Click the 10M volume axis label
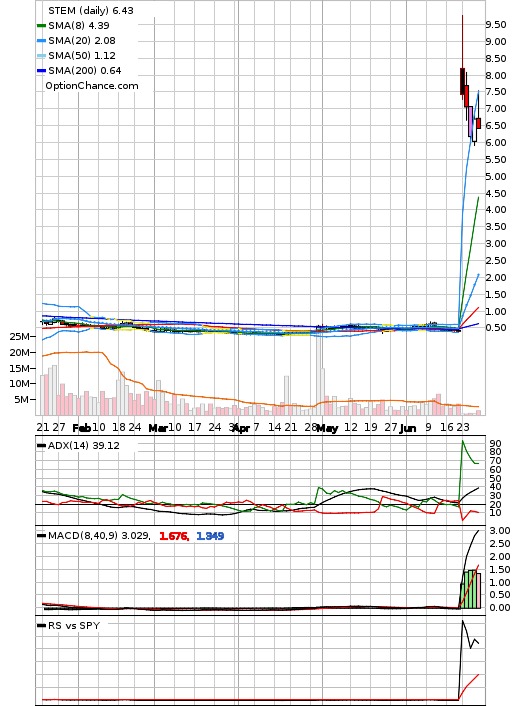The width and height of the screenshot is (526, 706). coord(21,384)
